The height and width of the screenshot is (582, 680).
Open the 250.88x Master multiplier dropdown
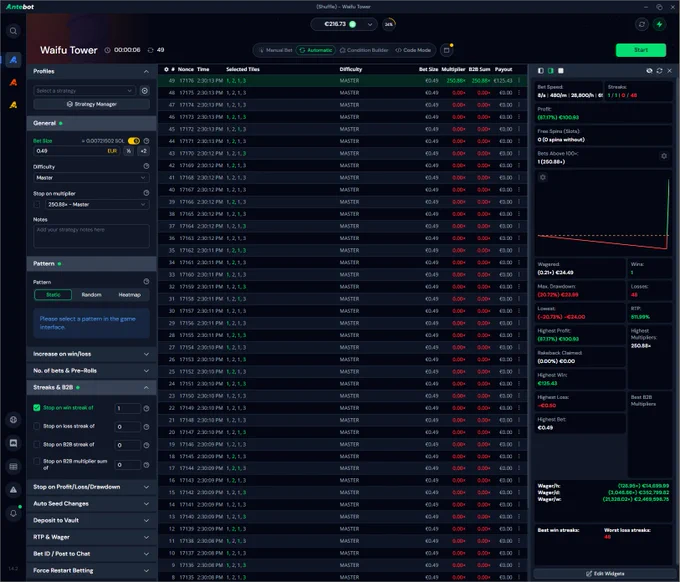(97, 205)
